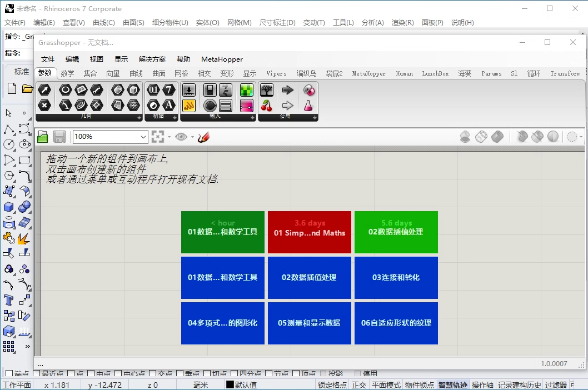Open Rhino's 分析(A) menu
The width and height of the screenshot is (588, 390).
coord(373,22)
